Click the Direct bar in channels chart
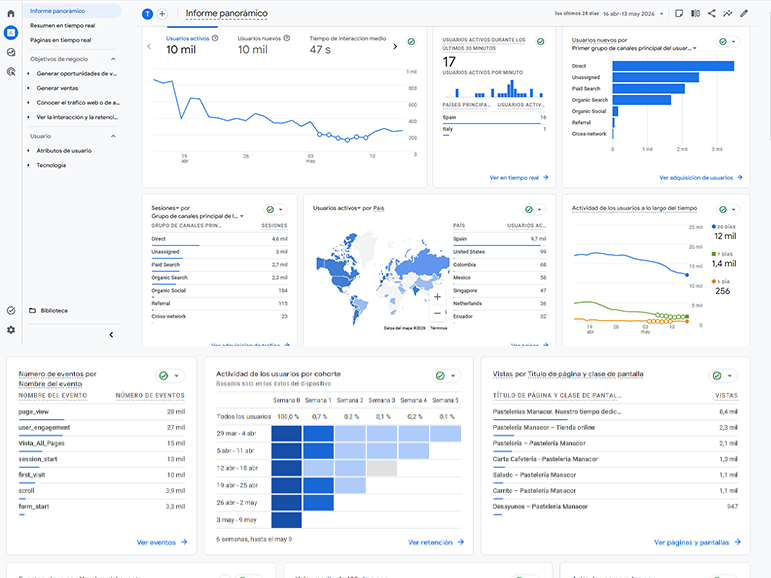 coord(673,66)
